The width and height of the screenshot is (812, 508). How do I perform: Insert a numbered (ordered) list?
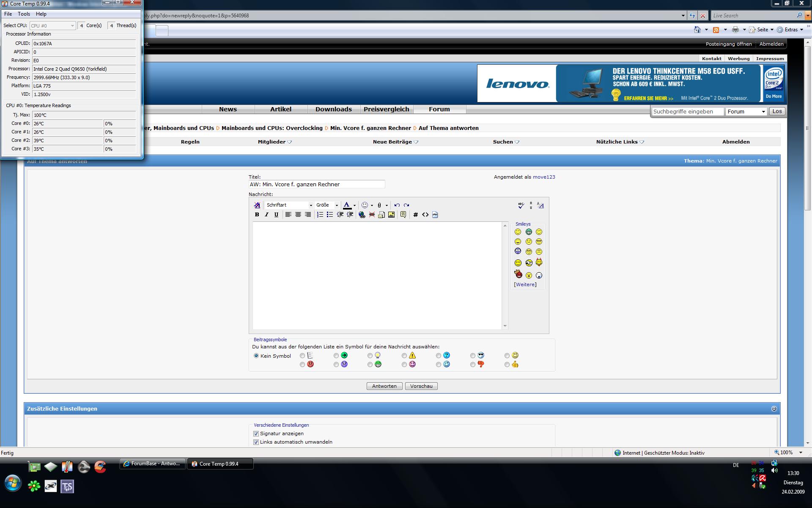[320, 215]
